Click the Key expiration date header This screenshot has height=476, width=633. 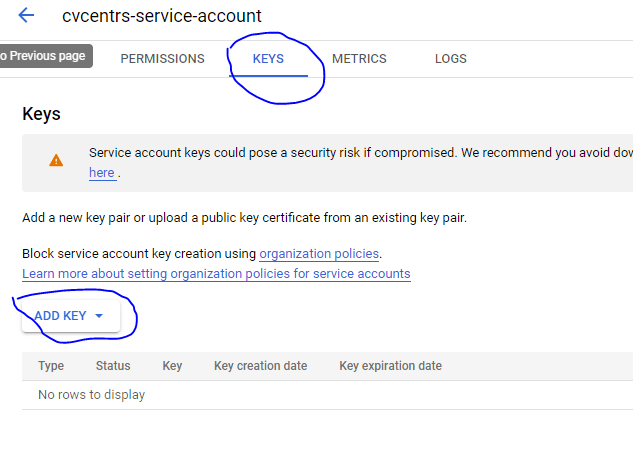pos(390,366)
